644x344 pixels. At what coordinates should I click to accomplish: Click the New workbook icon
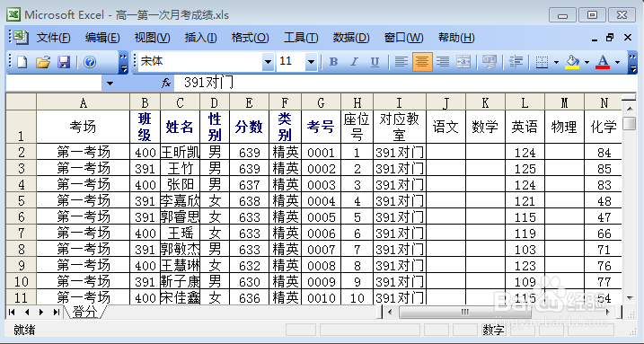click(x=22, y=62)
